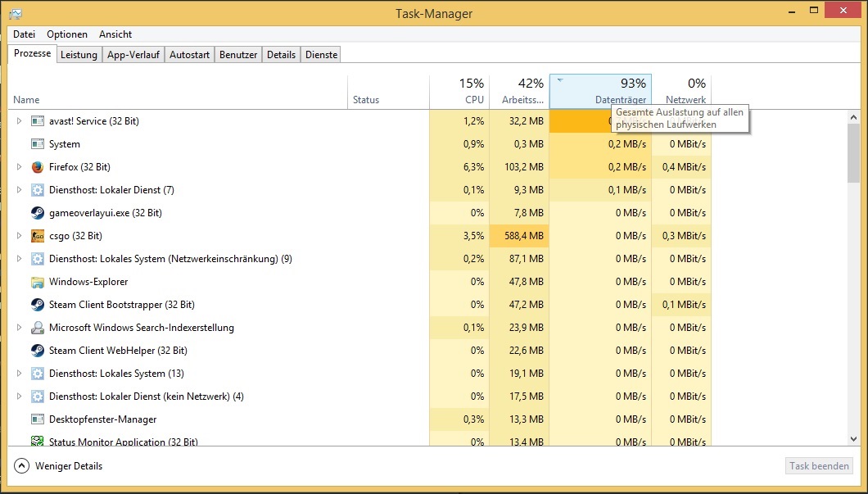Click the Desktopfenster-Manager icon
The height and width of the screenshot is (494, 868).
(x=37, y=419)
